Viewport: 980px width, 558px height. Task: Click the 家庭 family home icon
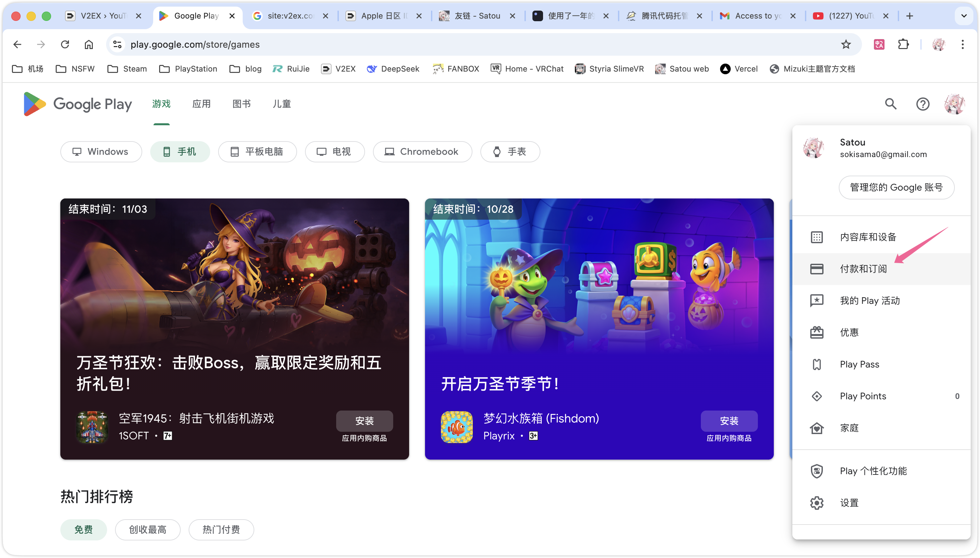click(817, 428)
